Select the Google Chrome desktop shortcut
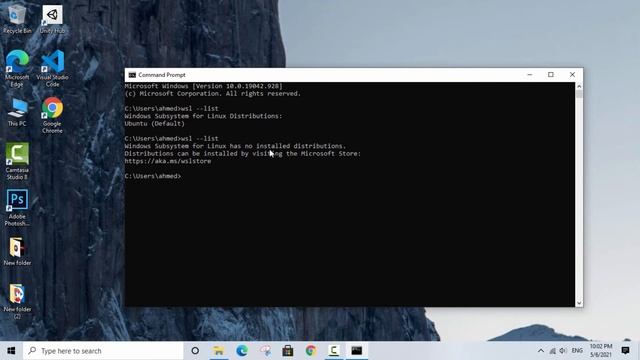Screen dimensions: 640x360 tap(52, 115)
